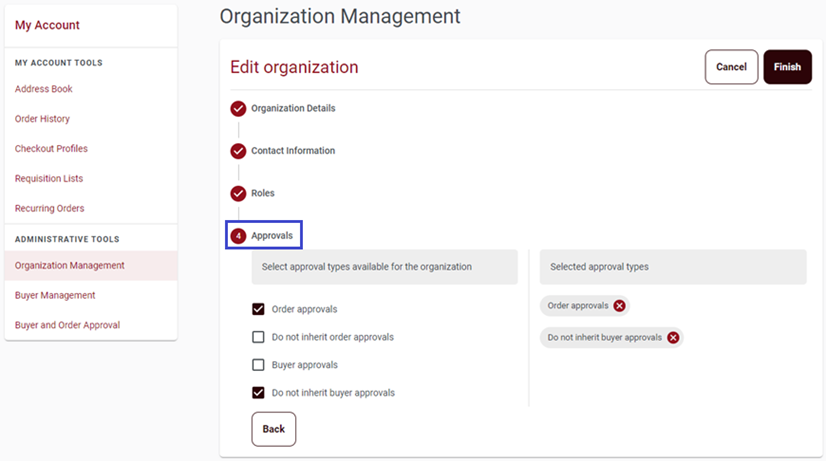Image resolution: width=826 pixels, height=461 pixels.
Task: Open Buyer Management
Action: tap(55, 296)
